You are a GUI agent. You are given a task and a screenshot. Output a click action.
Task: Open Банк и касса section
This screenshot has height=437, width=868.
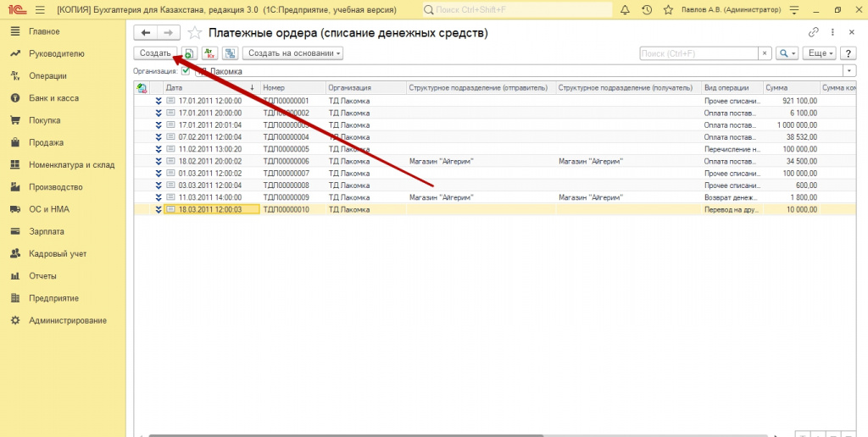(53, 98)
